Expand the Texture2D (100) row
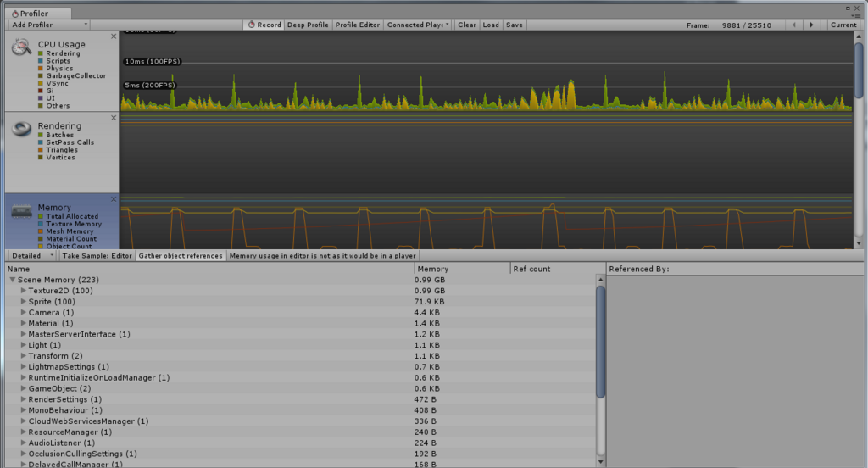868x468 pixels. coord(23,291)
